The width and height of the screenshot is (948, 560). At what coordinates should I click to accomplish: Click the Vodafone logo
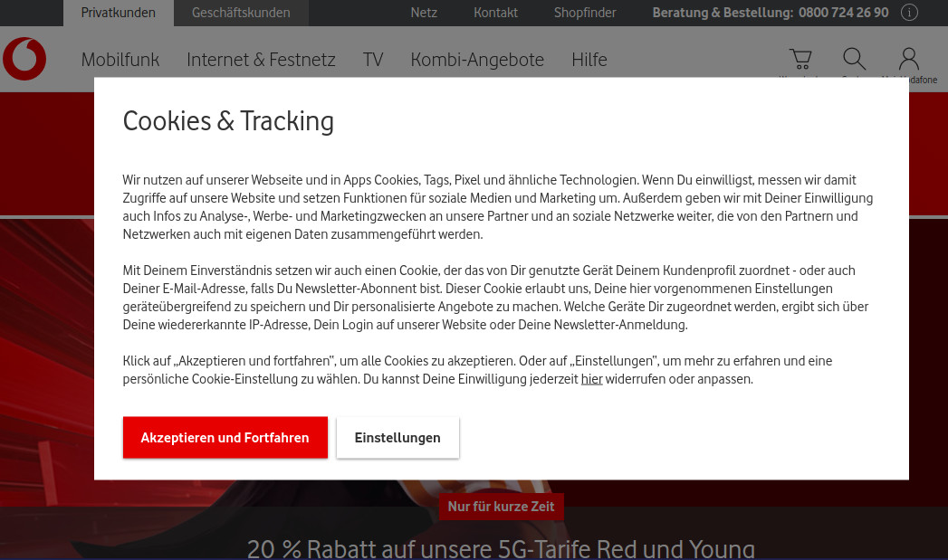point(24,60)
